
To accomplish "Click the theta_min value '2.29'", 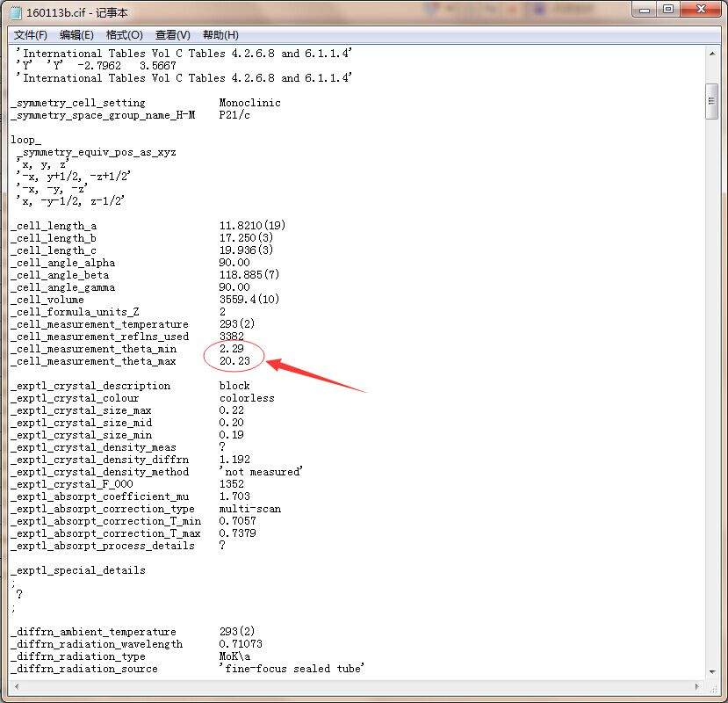I will pos(232,349).
